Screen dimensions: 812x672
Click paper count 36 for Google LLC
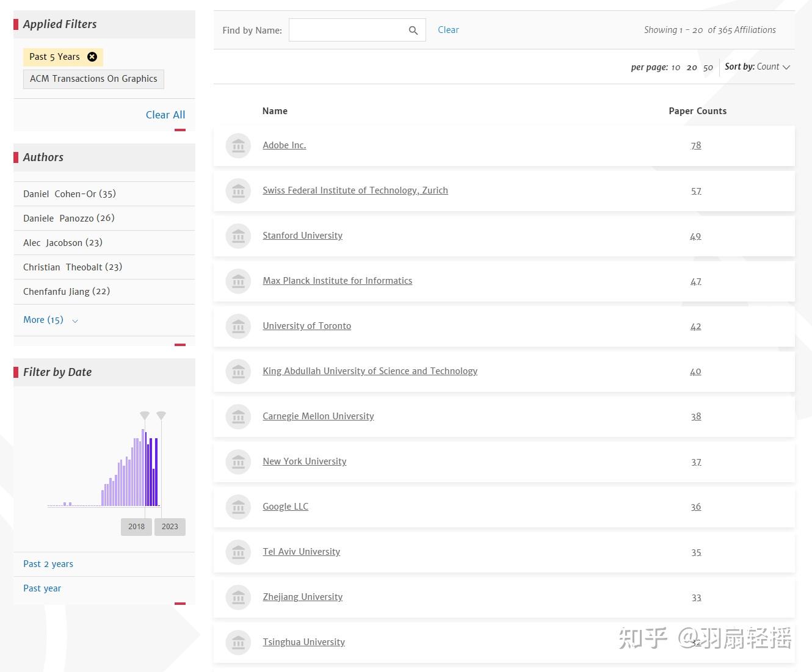point(696,507)
